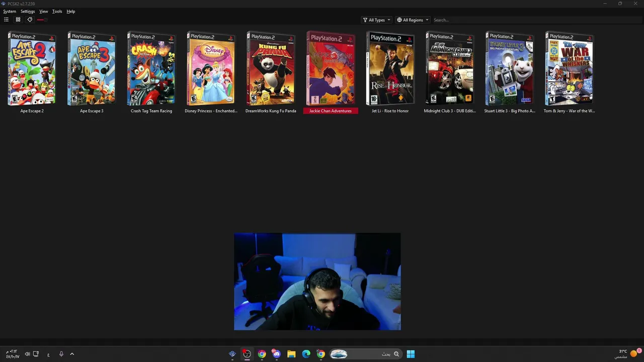
Task: Open the Tools menu
Action: 57,11
